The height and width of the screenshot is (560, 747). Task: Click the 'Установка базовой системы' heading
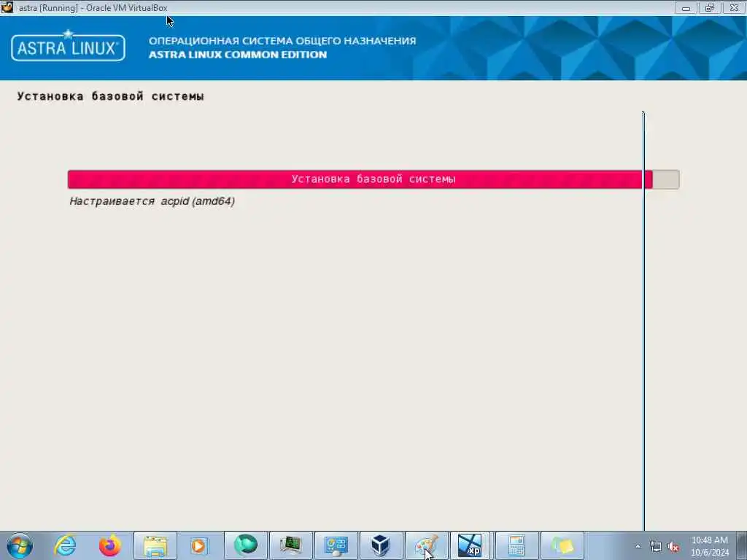[x=111, y=96]
